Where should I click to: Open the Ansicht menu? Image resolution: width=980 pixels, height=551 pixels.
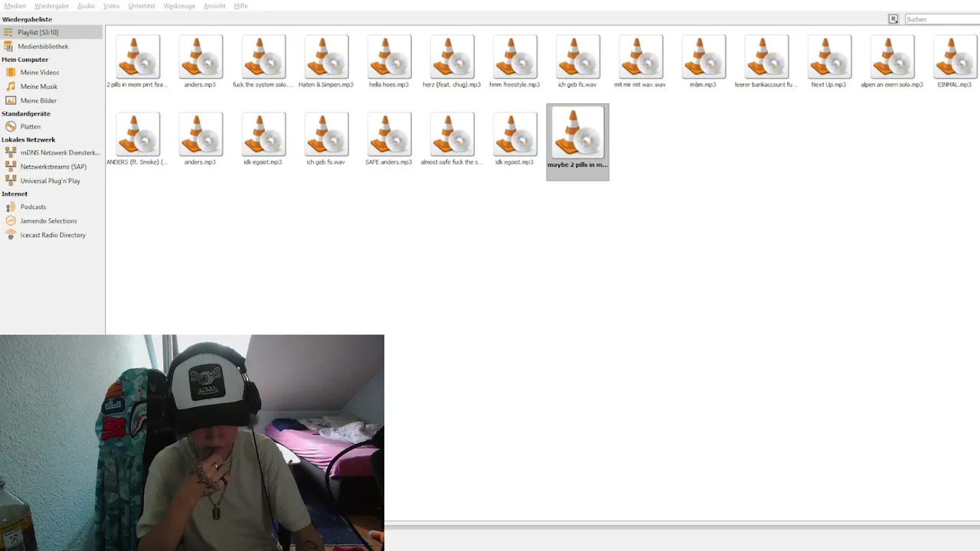click(x=214, y=5)
